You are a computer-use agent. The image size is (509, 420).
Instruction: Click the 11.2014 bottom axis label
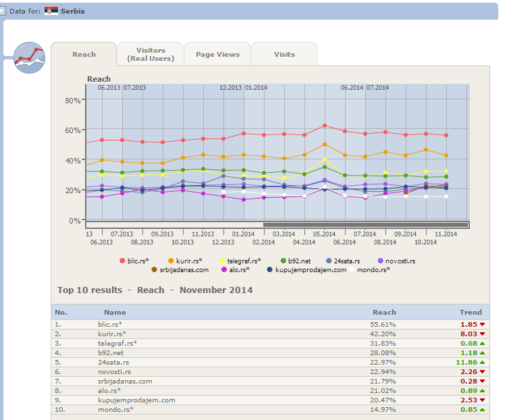pyautogui.click(x=446, y=234)
